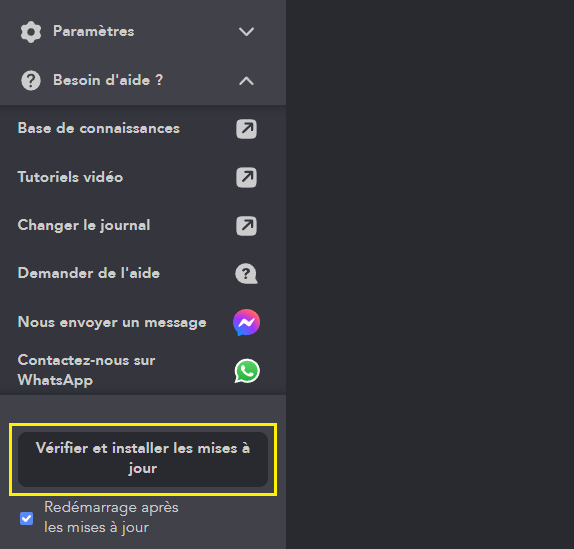Click the Messenger icon
Image resolution: width=574 pixels, height=549 pixels.
tap(246, 322)
